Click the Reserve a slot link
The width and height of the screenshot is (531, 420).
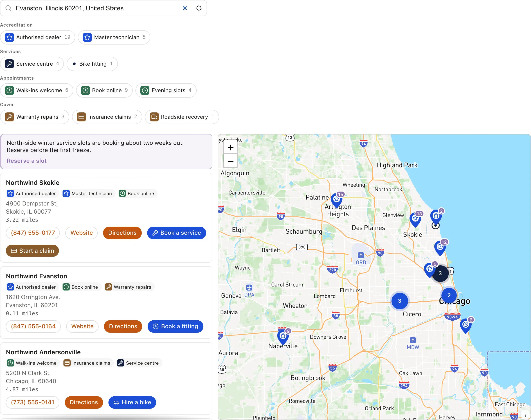[x=27, y=161]
